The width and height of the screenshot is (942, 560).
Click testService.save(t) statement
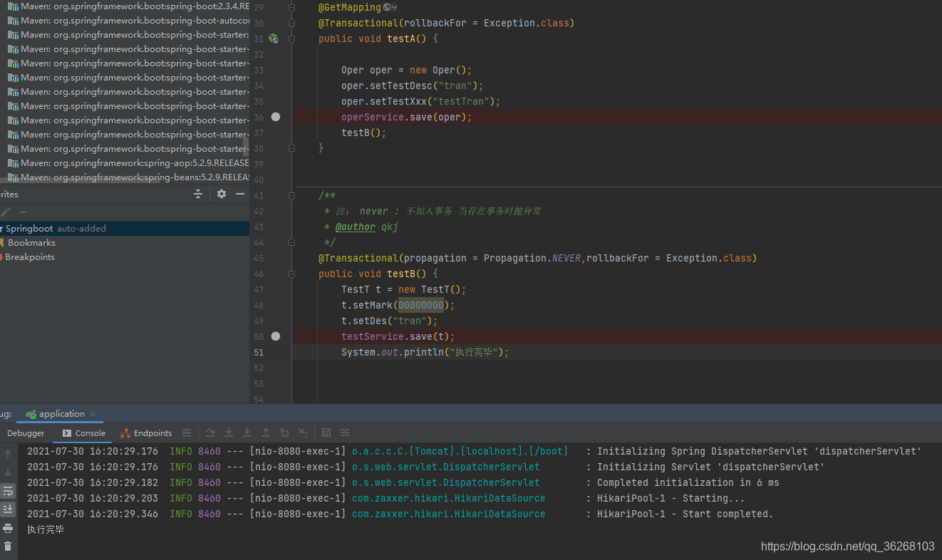[398, 336]
